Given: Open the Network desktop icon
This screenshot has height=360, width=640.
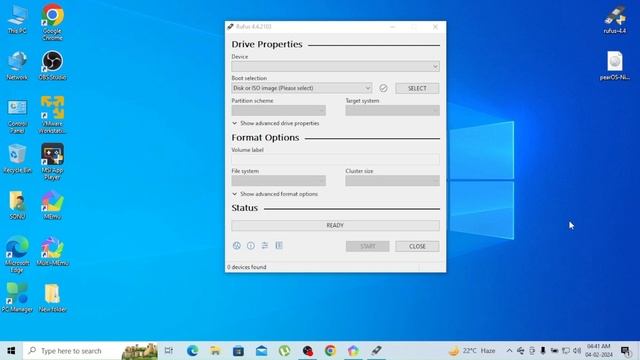Looking at the screenshot, I should coord(17,66).
